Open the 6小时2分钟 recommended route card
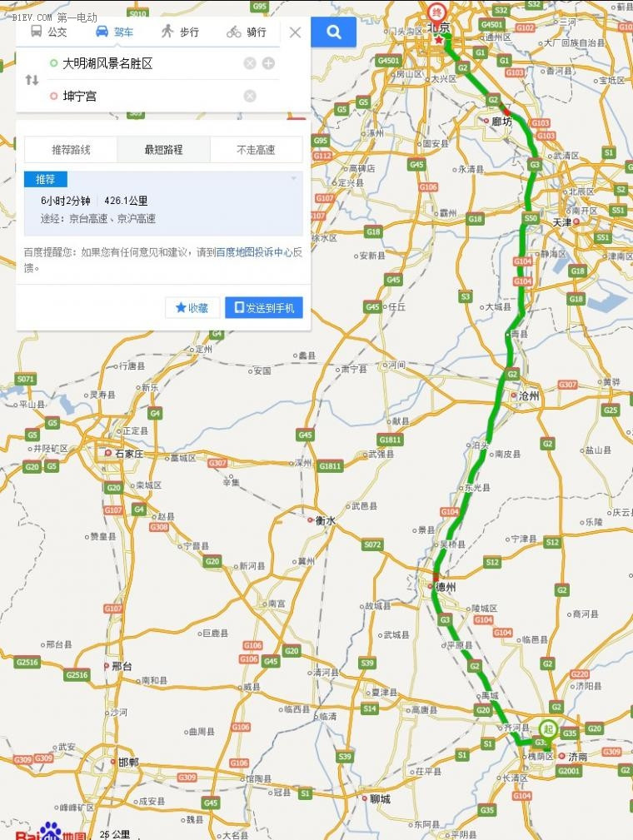 pos(163,204)
